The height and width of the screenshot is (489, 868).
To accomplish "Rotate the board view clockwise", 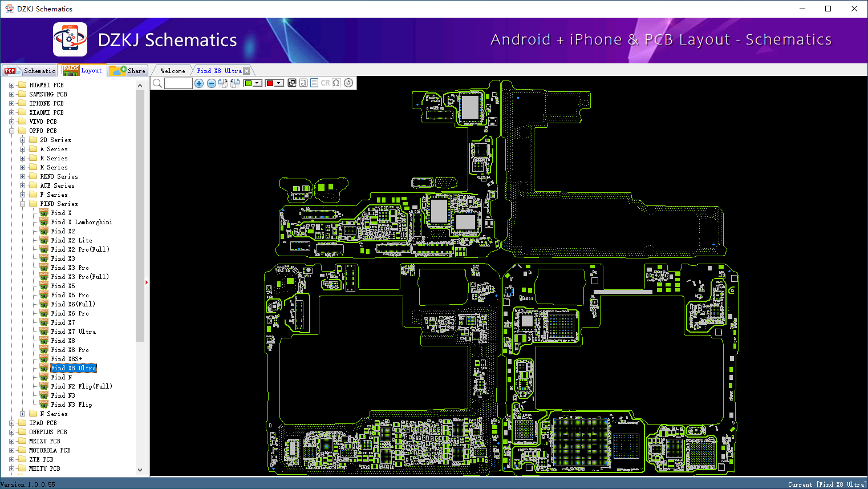I will 223,83.
